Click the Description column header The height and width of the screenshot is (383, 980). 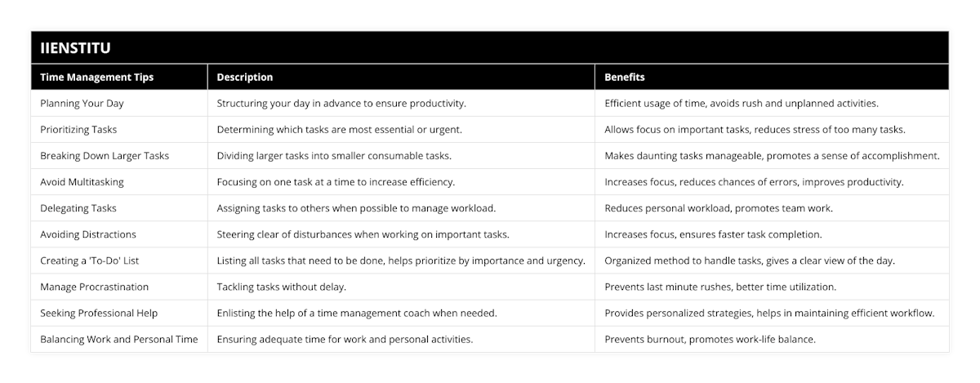(245, 78)
